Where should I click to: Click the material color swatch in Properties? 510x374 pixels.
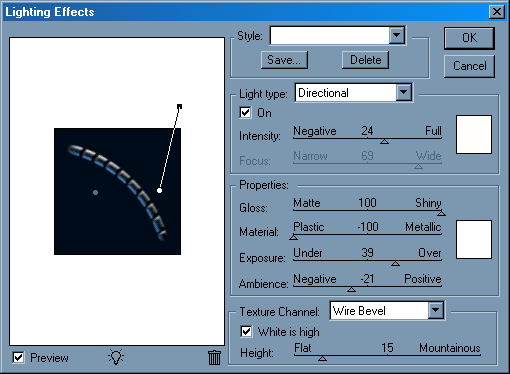[x=474, y=239]
